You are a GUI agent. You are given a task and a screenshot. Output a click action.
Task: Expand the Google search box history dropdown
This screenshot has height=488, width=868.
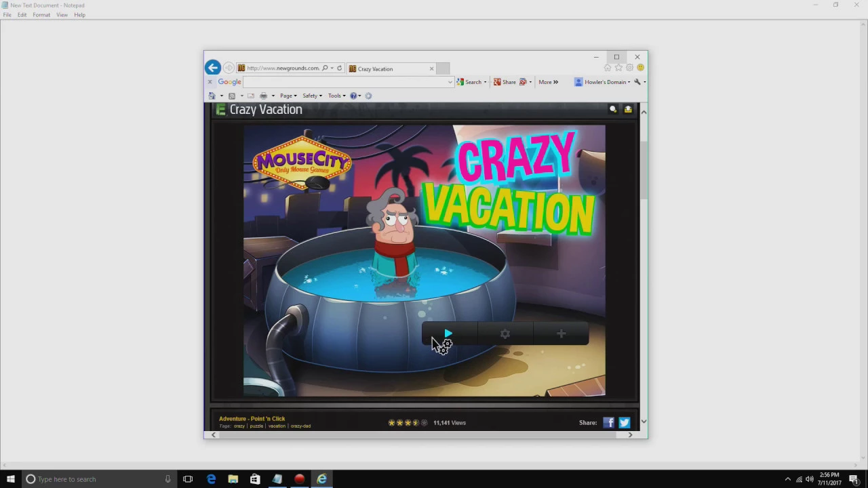(x=450, y=82)
